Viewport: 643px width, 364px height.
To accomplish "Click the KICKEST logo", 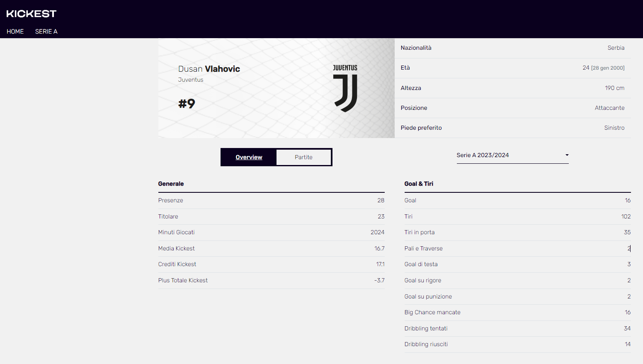I will (32, 14).
